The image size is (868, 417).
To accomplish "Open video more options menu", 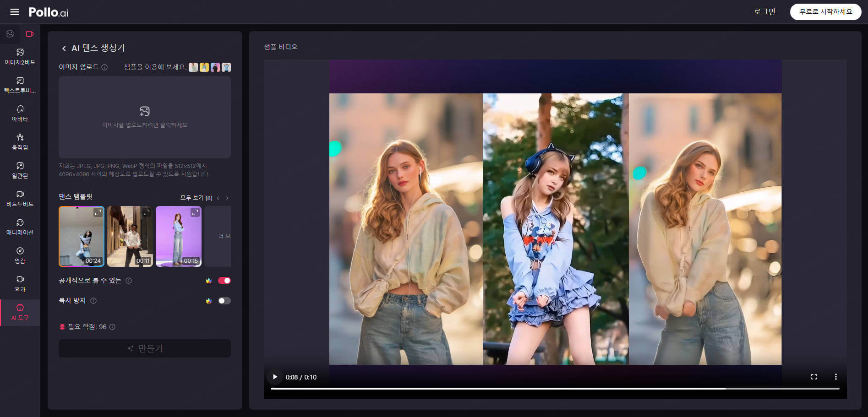I will [836, 377].
